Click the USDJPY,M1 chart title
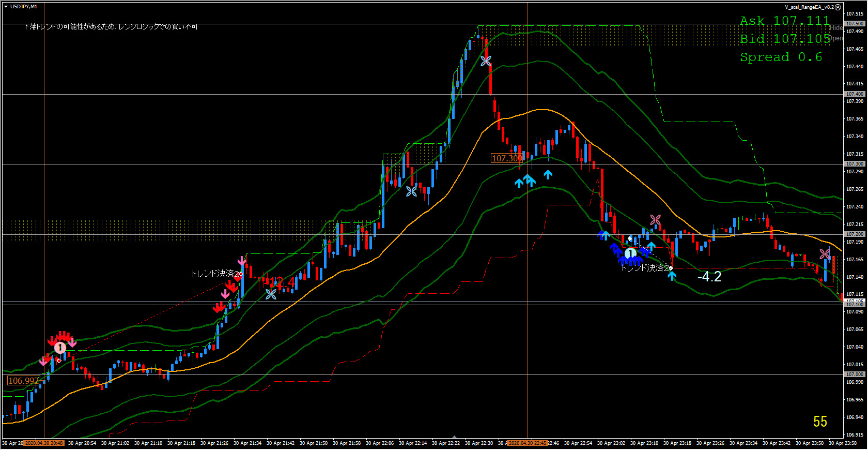Screen dimensions: 868x450 click(x=24, y=7)
